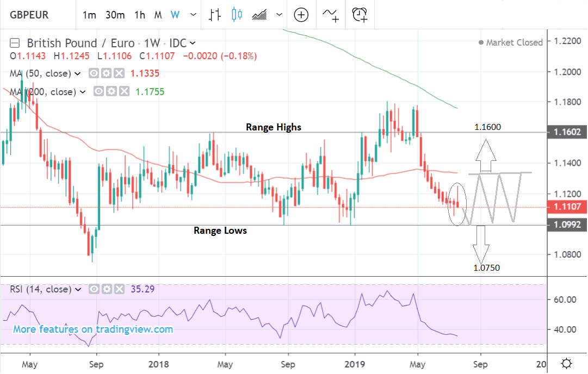588x374 pixels.
Task: Create an alert with the alarm clock icon
Action: coord(360,15)
